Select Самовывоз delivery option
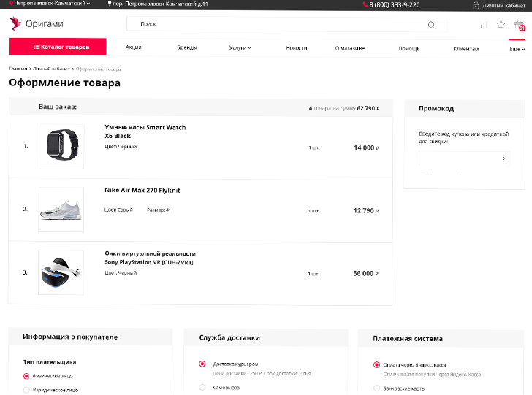The width and height of the screenshot is (532, 395). 202,387
